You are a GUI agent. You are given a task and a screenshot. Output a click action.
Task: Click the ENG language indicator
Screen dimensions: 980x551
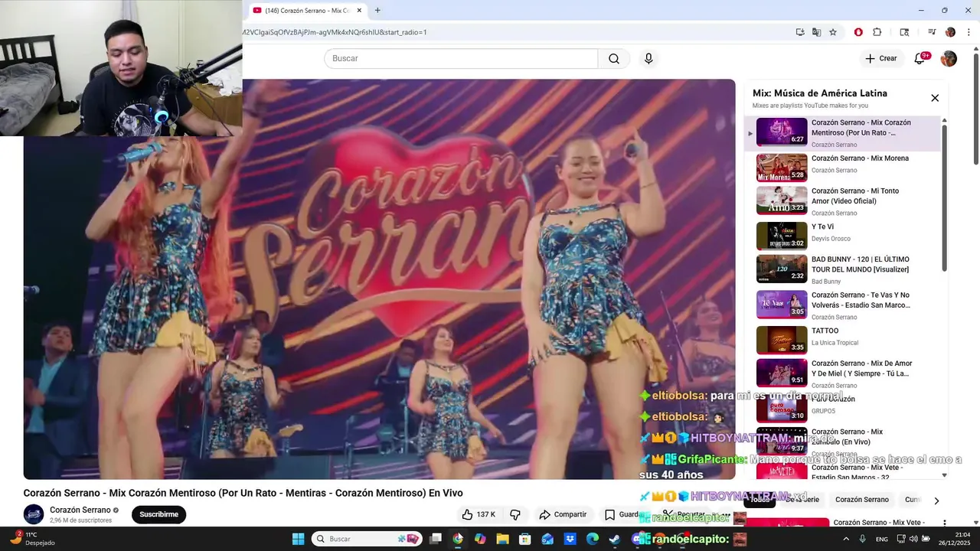pyautogui.click(x=882, y=539)
